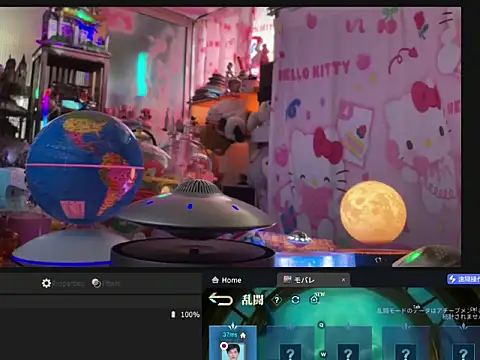
Task: Click the battery icon beside 100%
Action: [173, 314]
